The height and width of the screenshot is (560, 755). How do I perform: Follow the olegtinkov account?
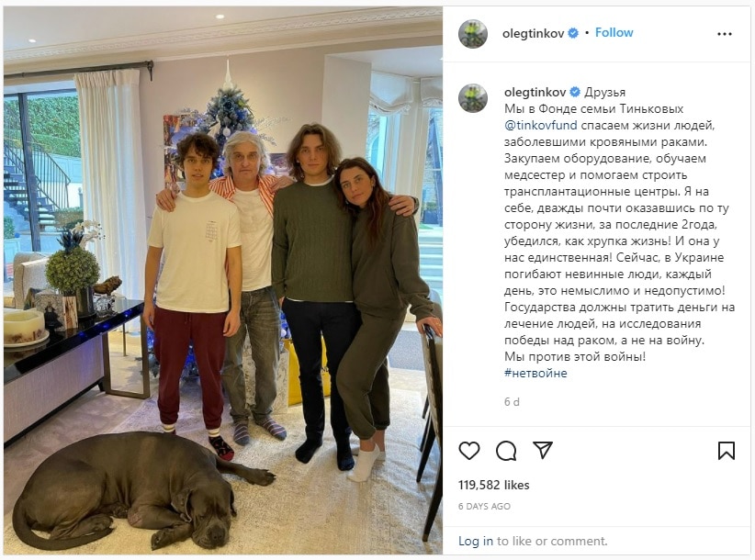pyautogui.click(x=614, y=33)
